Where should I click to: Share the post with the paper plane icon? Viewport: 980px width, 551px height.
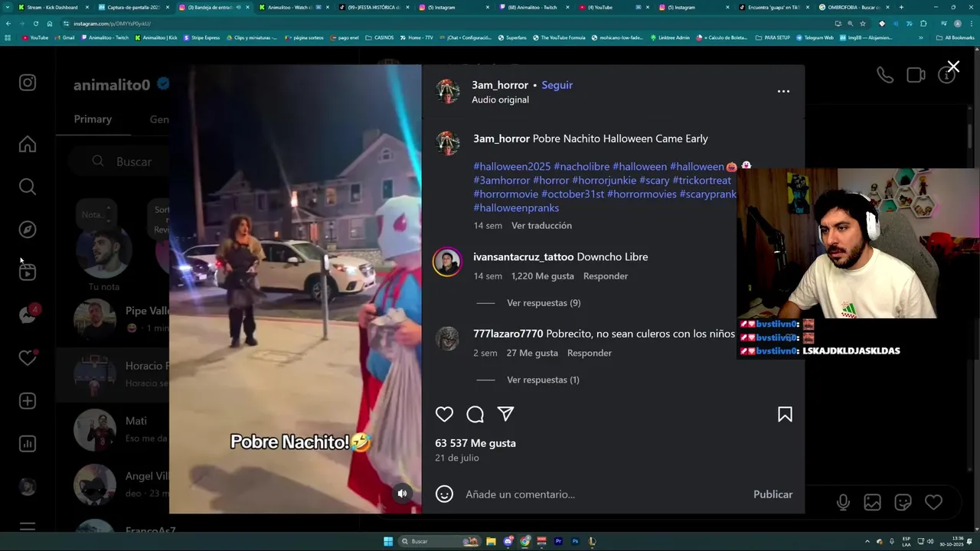505,414
